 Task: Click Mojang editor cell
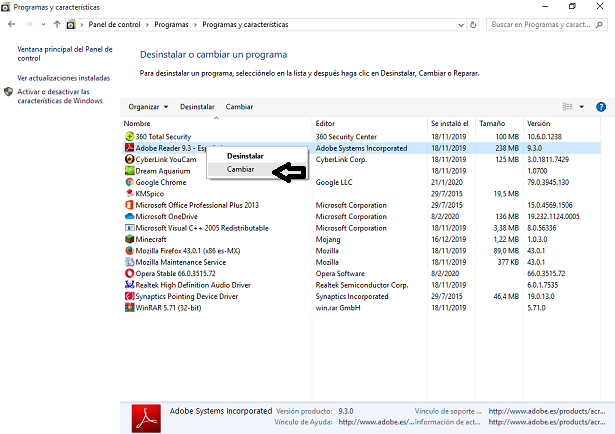pos(328,239)
